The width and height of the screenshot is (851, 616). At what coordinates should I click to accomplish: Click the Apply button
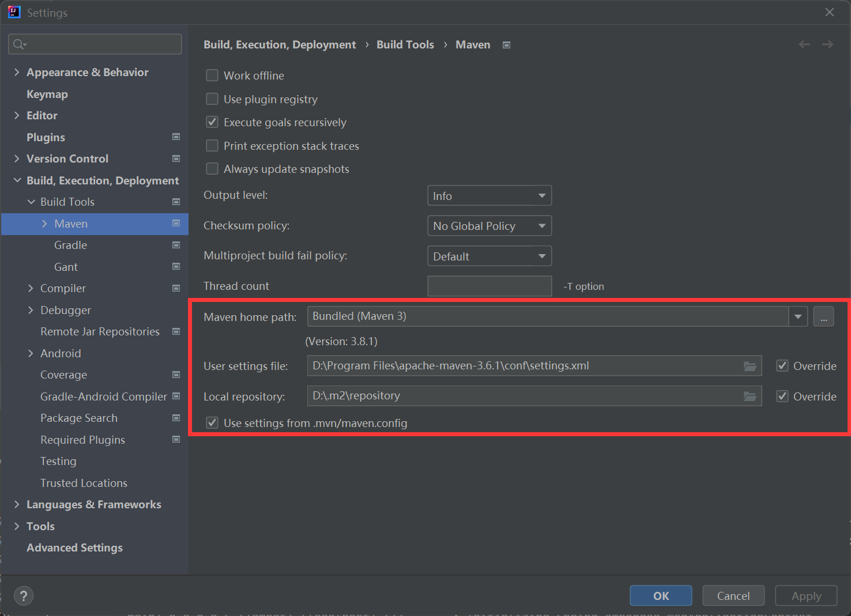coord(806,596)
